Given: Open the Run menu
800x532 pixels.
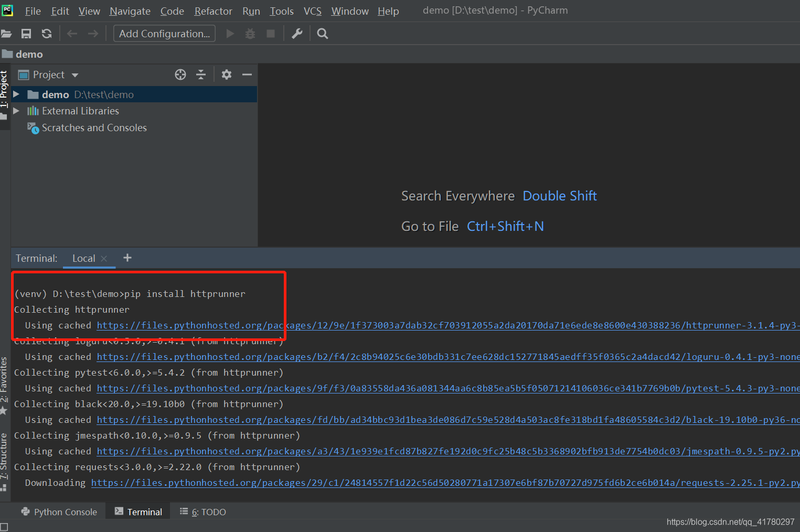Looking at the screenshot, I should point(251,11).
